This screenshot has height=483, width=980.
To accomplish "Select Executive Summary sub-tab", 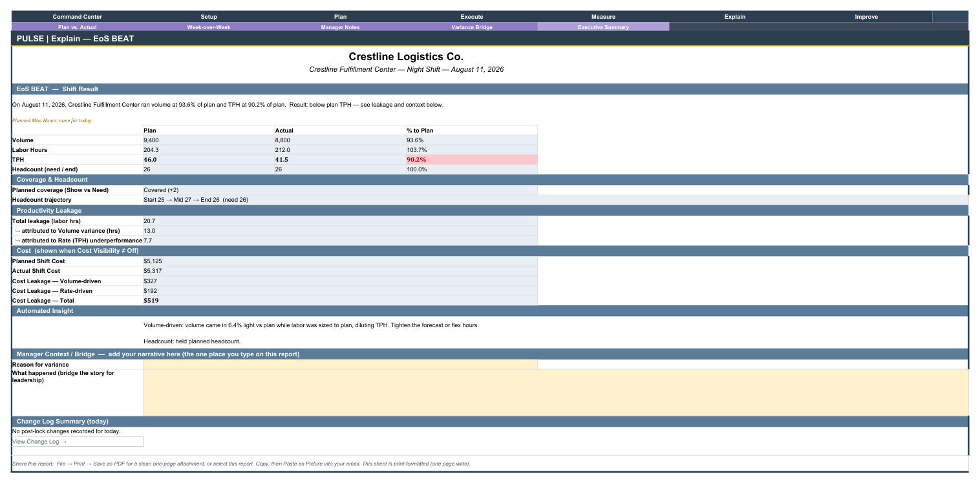I will point(603,27).
